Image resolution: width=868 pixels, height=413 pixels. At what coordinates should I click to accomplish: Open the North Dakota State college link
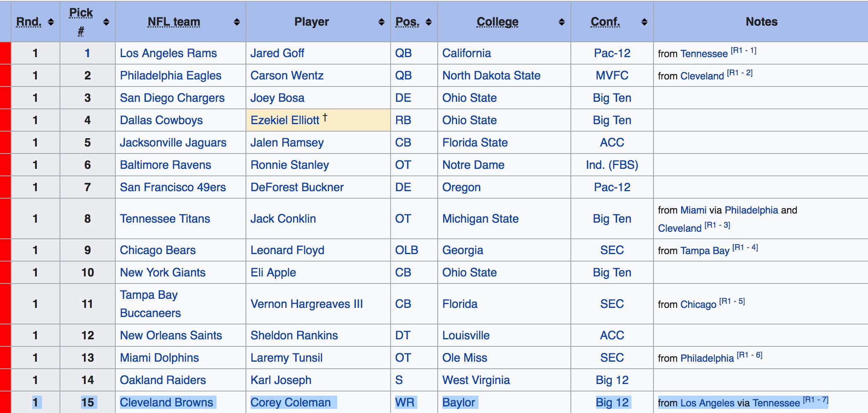[491, 75]
